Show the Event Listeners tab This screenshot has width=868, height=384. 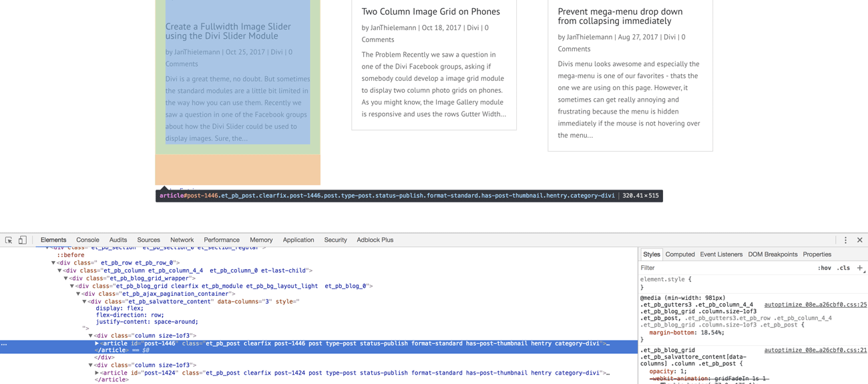point(720,254)
